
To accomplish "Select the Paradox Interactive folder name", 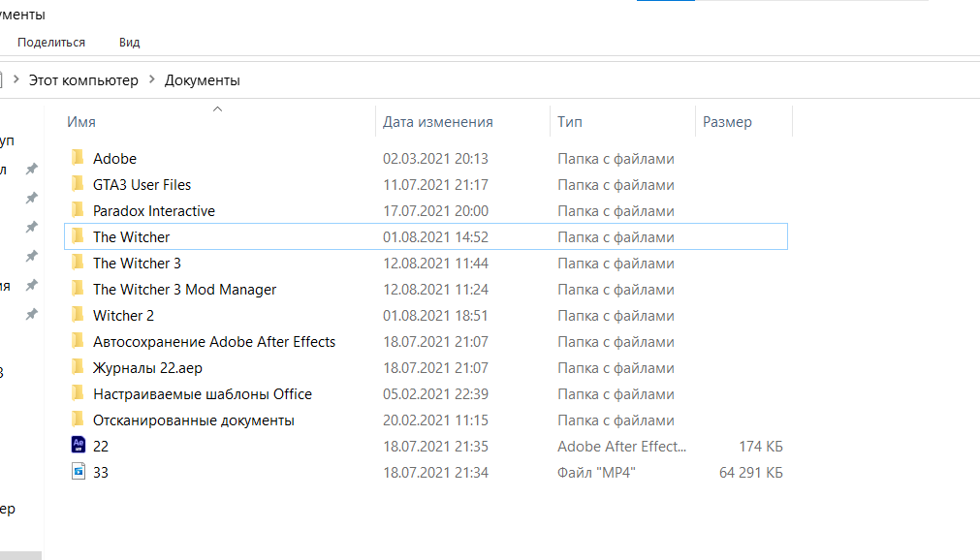I will coord(154,211).
